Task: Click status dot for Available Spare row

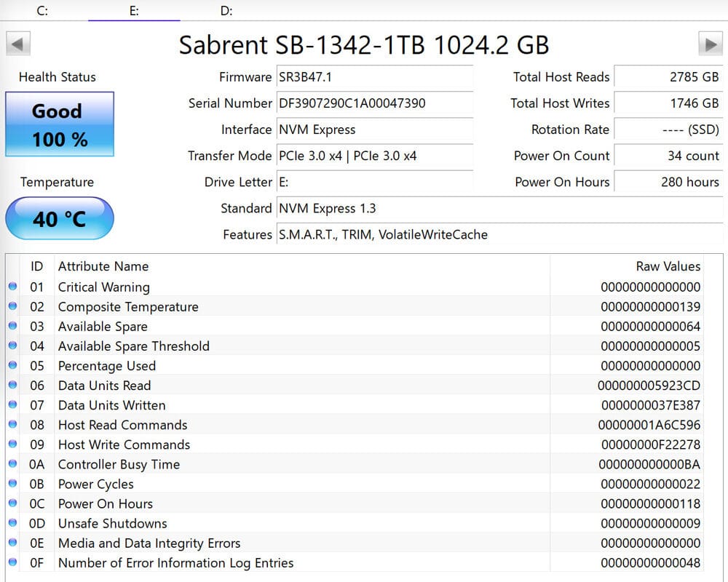Action: coord(12,326)
